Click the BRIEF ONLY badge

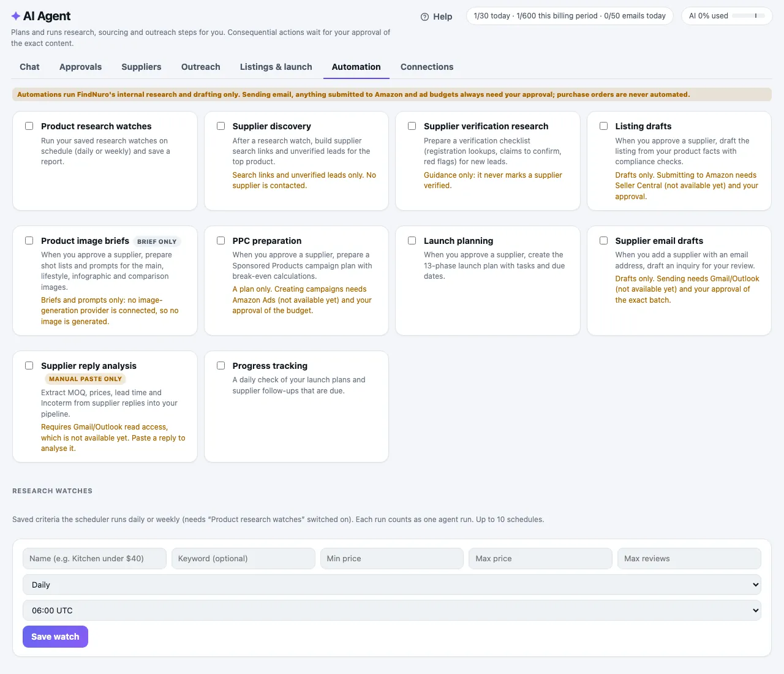click(x=157, y=241)
